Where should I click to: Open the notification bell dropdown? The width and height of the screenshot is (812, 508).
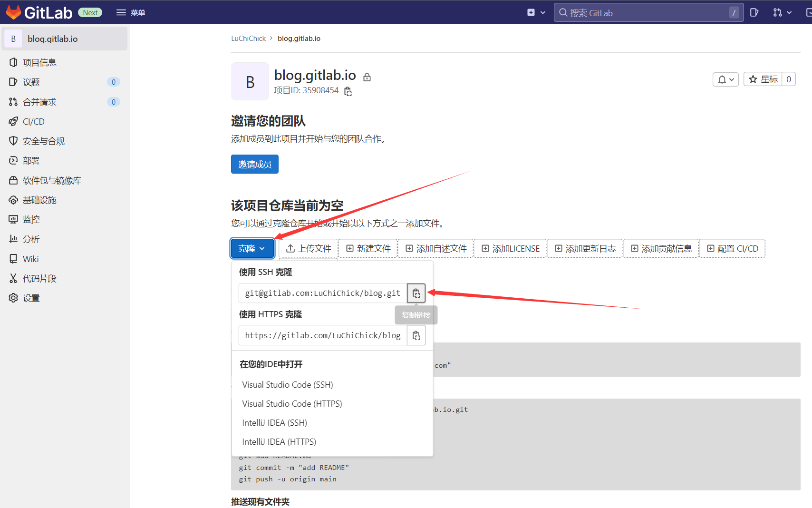[725, 79]
